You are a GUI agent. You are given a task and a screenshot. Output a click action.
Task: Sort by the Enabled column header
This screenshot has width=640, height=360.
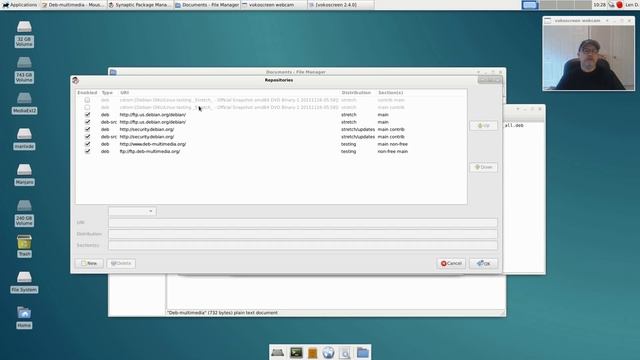(x=87, y=93)
